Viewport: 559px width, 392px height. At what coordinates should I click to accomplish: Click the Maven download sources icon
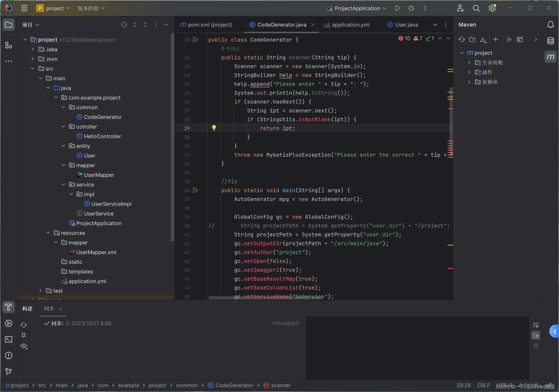pos(483,40)
